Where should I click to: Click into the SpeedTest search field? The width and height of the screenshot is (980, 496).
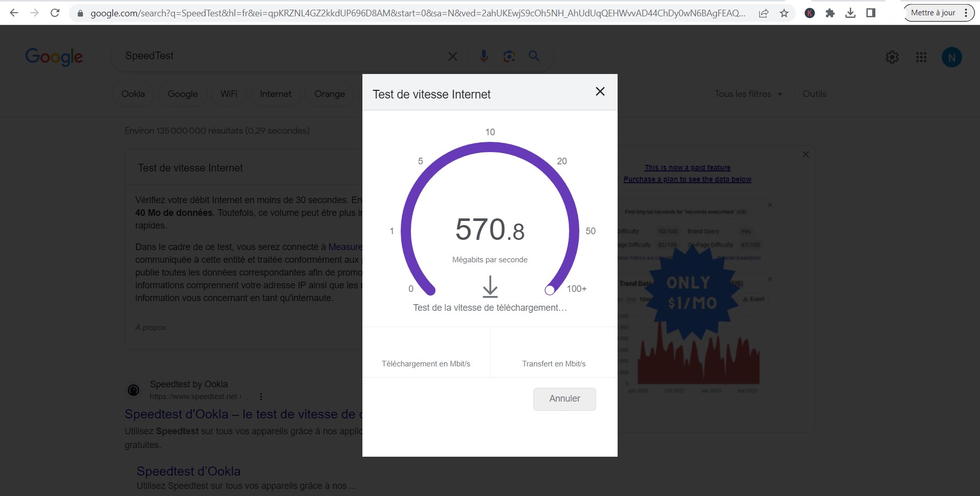281,56
